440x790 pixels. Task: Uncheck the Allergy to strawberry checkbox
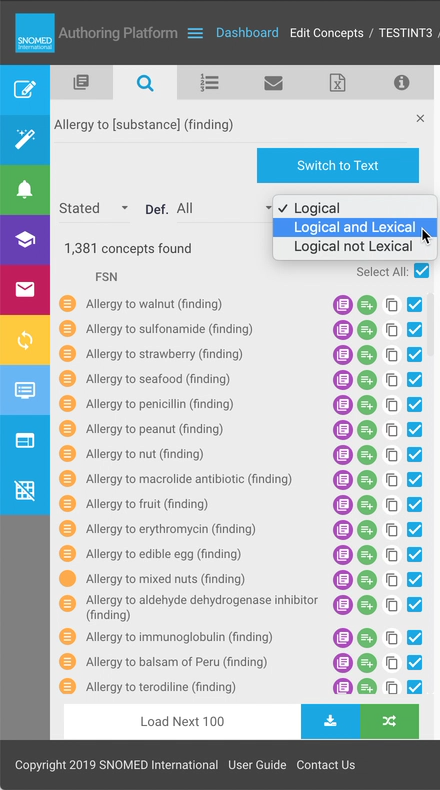click(414, 354)
